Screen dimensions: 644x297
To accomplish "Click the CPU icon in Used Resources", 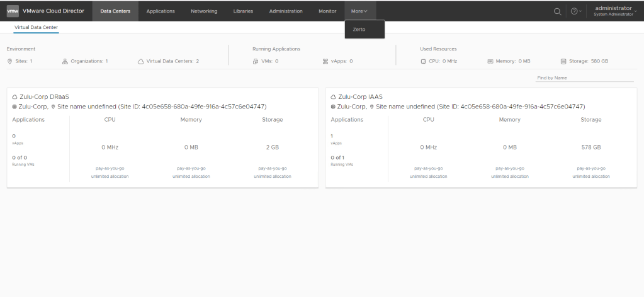I will coord(424,61).
